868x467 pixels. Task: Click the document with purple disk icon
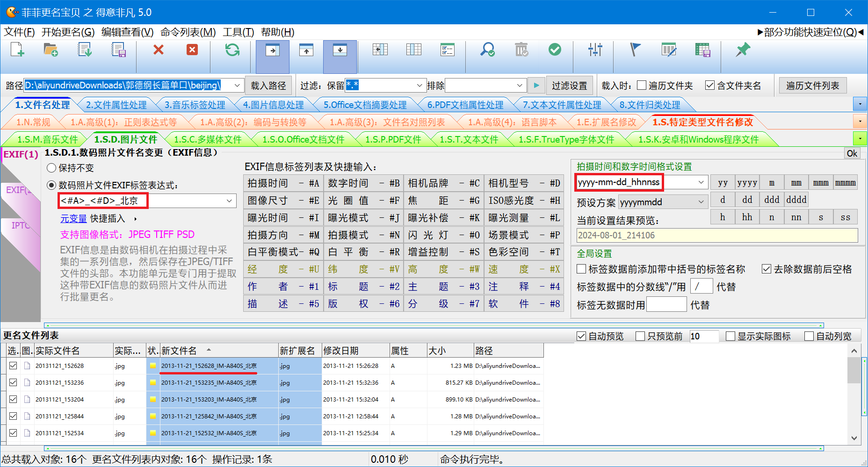[119, 50]
